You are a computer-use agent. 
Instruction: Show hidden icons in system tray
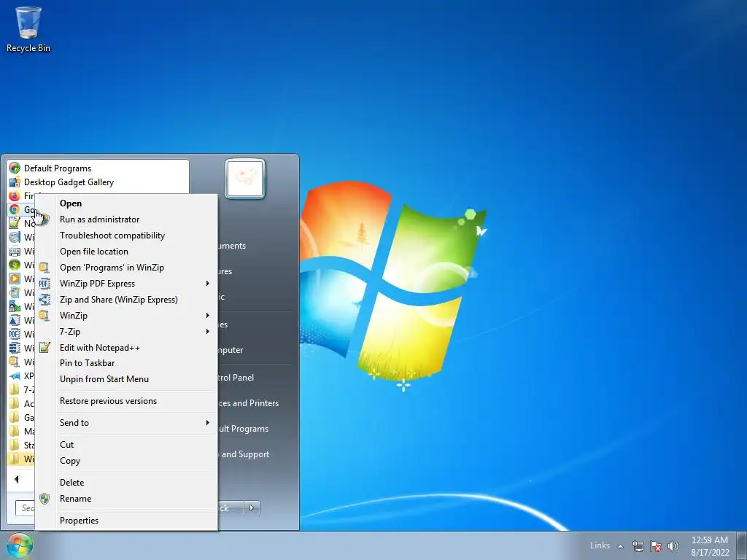click(620, 546)
